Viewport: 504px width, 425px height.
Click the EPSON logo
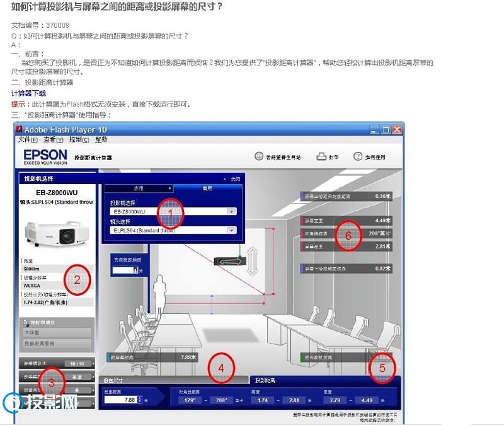click(45, 155)
